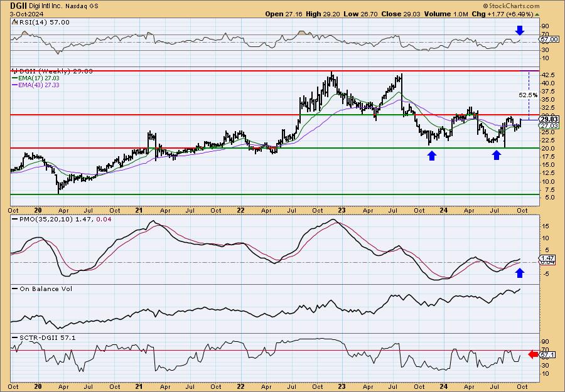Select the Volume 1.0M reading
565x392 pixels.
coord(446,14)
